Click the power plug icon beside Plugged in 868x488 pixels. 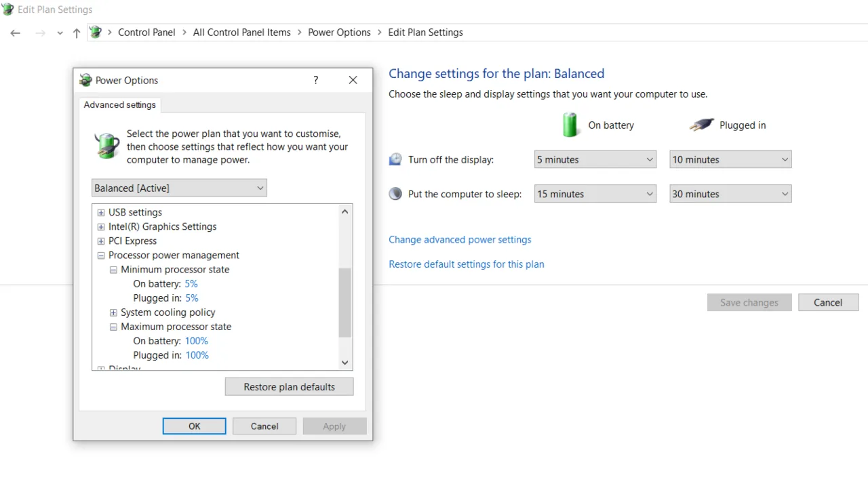pyautogui.click(x=701, y=125)
